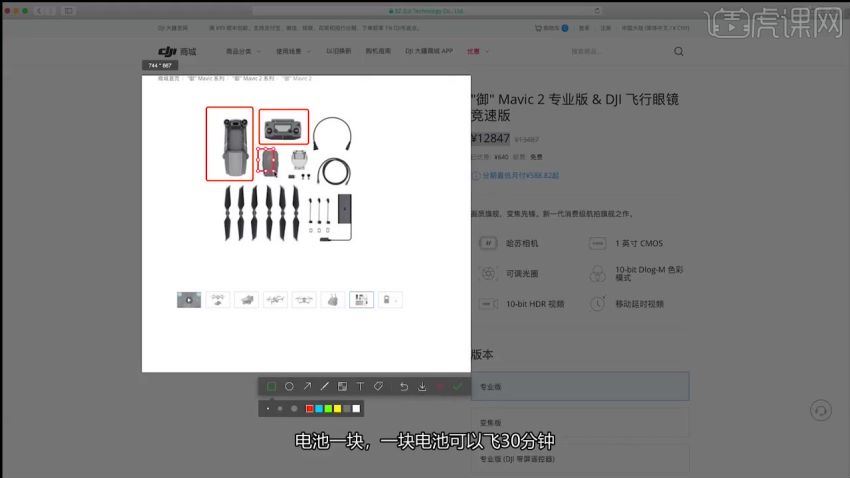Select 专业版 (DJI 带屏遥控器) option
850x478 pixels.
(x=580, y=458)
